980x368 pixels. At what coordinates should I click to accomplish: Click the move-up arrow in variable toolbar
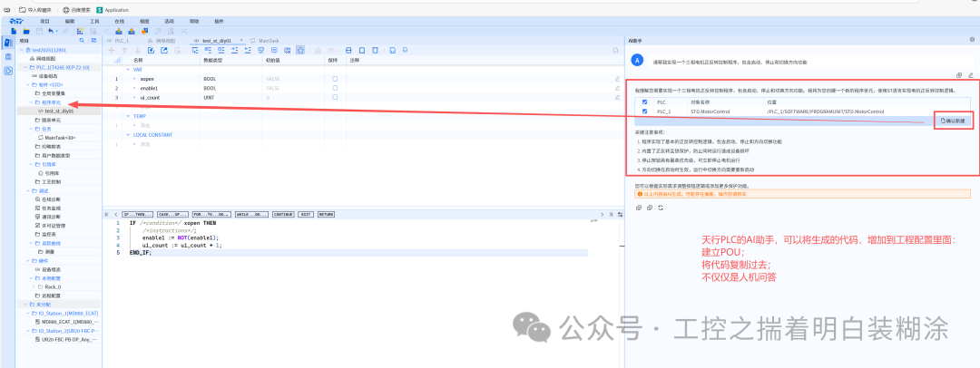pos(124,50)
